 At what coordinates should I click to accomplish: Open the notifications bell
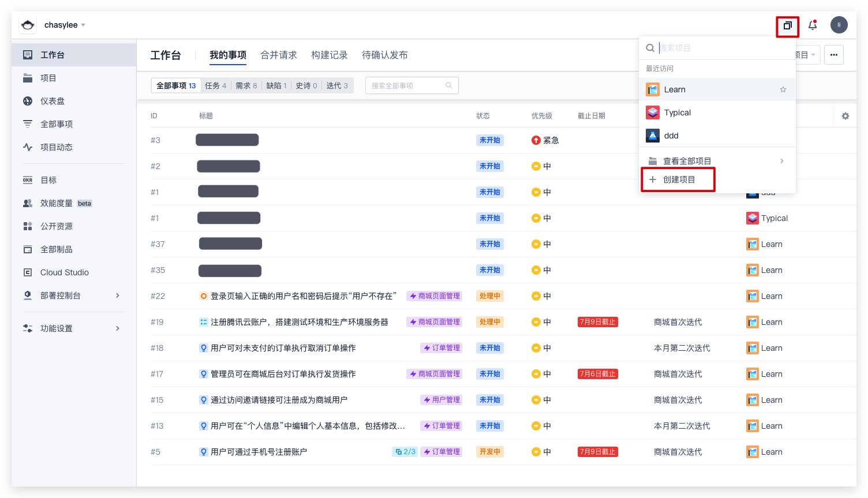813,25
